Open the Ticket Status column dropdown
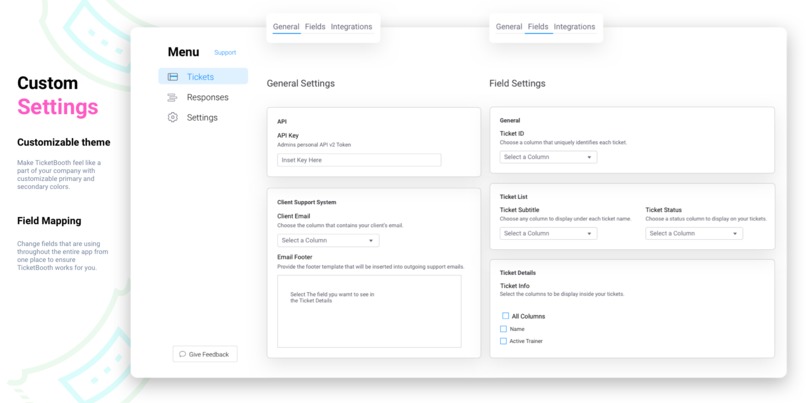Image resolution: width=806 pixels, height=403 pixels. coord(694,233)
